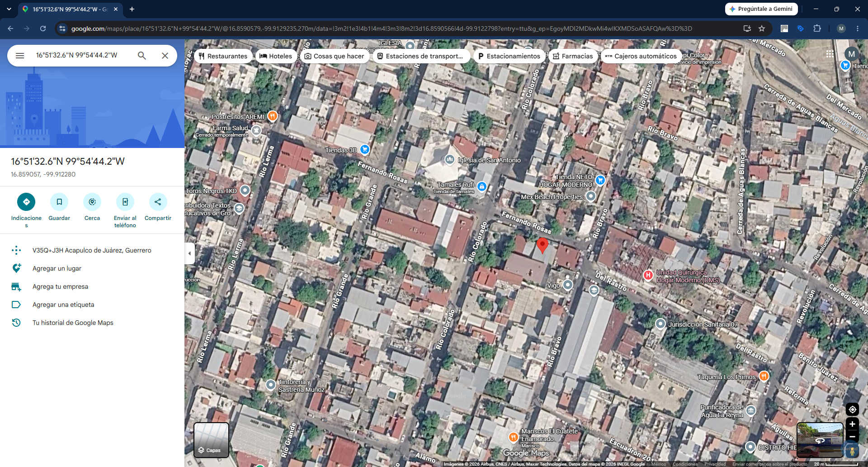Screen dimensions: 868x467
Task: Reload the page in Chrome
Action: click(43, 29)
